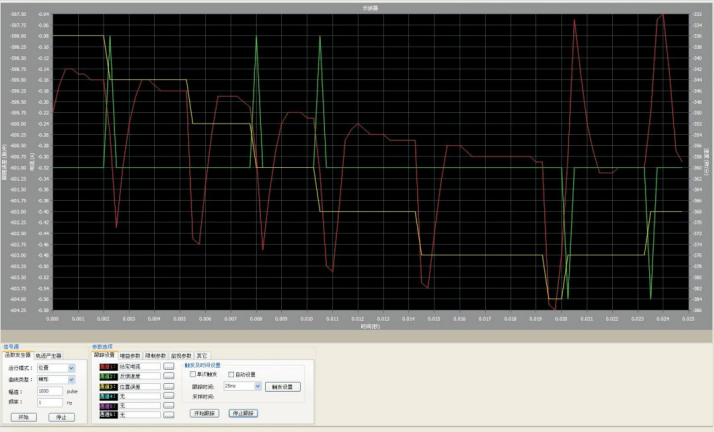
Task: Open channel 6 signal selector button
Action: (169, 413)
